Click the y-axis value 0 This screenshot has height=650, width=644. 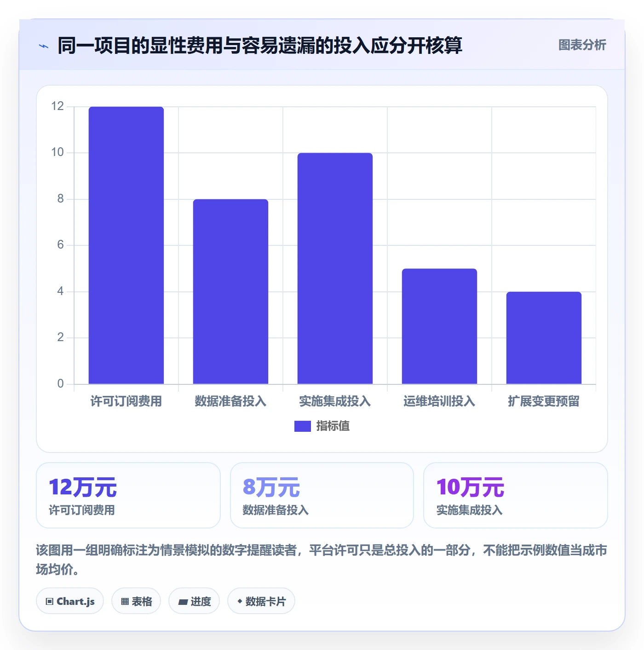click(x=60, y=384)
